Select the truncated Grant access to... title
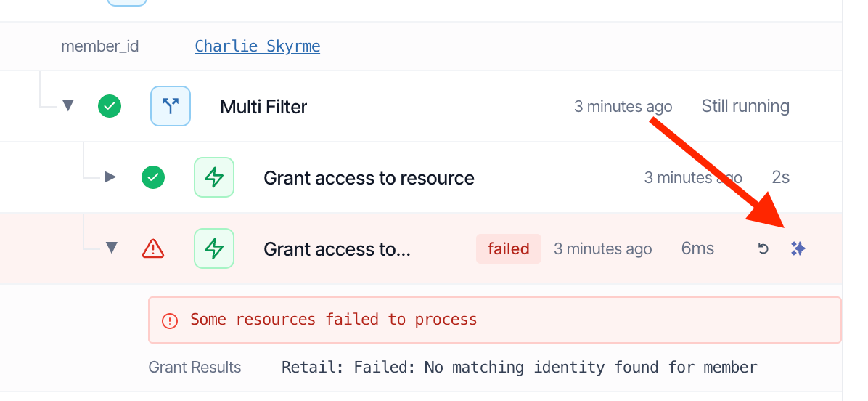 337,249
